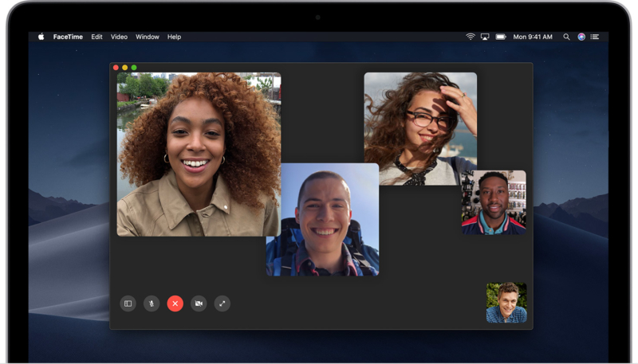Check the battery status icon
The image size is (638, 364).
coord(501,37)
